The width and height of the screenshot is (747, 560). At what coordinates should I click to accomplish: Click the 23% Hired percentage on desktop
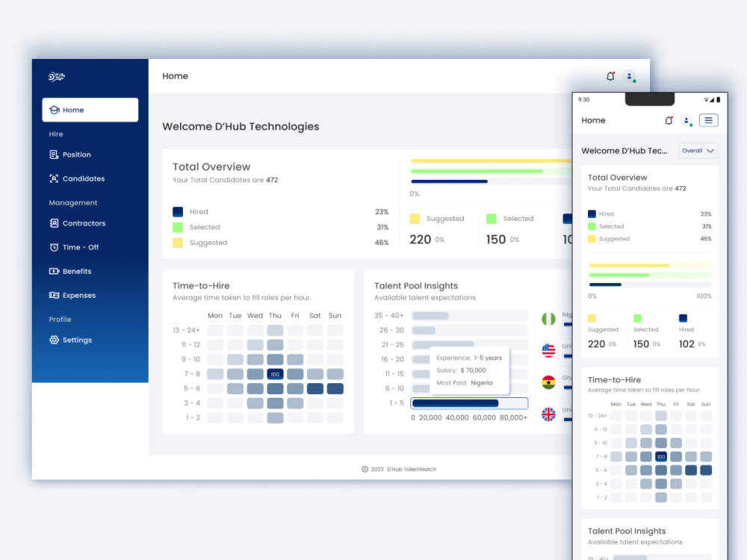pyautogui.click(x=382, y=212)
